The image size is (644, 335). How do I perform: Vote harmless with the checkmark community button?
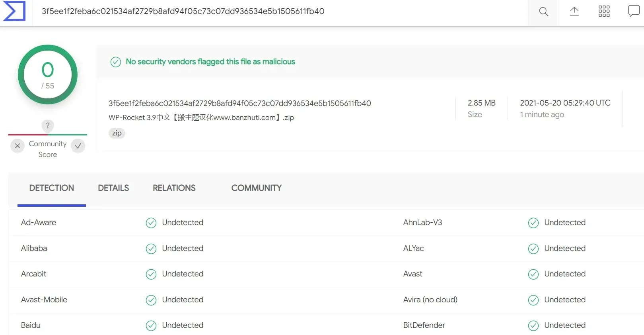[78, 146]
